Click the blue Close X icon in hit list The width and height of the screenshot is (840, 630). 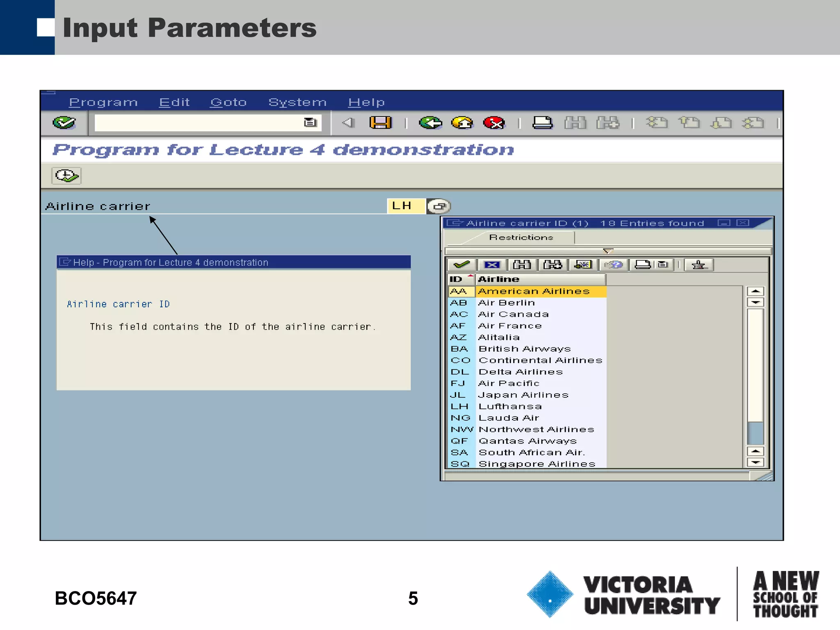492,265
